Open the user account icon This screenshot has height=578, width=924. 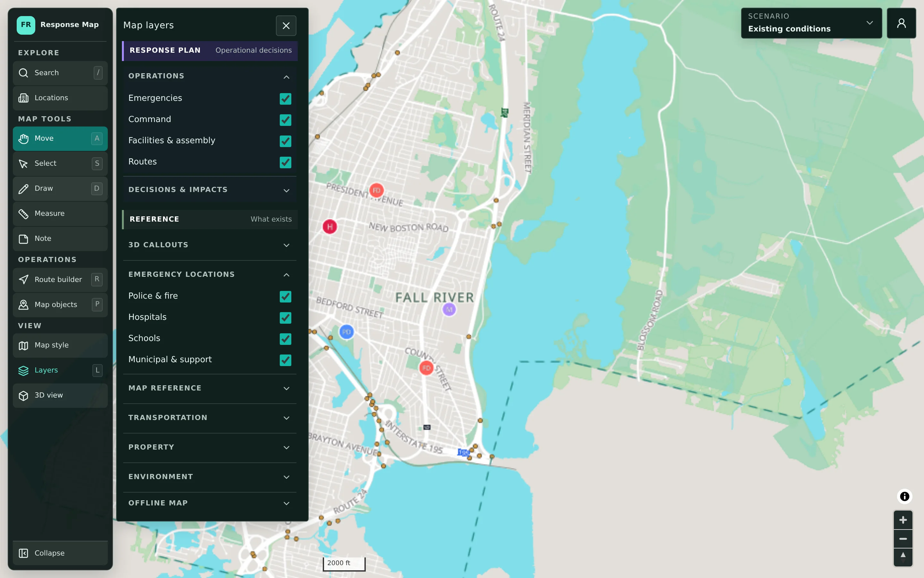[x=901, y=23]
